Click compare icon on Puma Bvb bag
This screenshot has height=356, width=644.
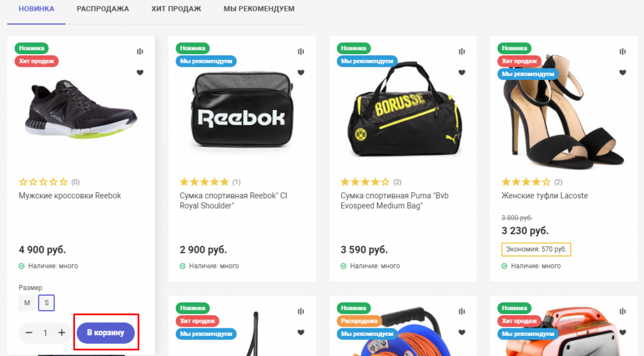click(462, 52)
